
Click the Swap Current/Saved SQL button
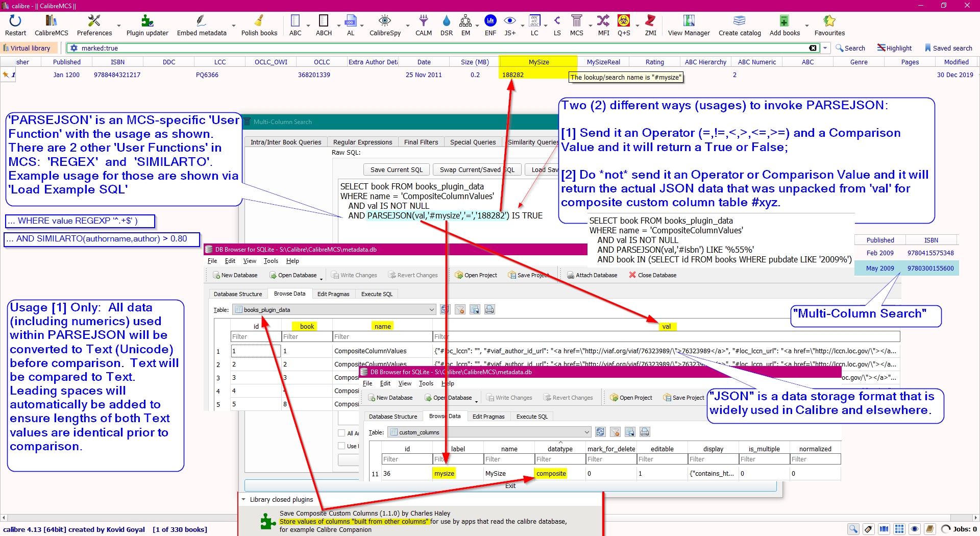(477, 169)
